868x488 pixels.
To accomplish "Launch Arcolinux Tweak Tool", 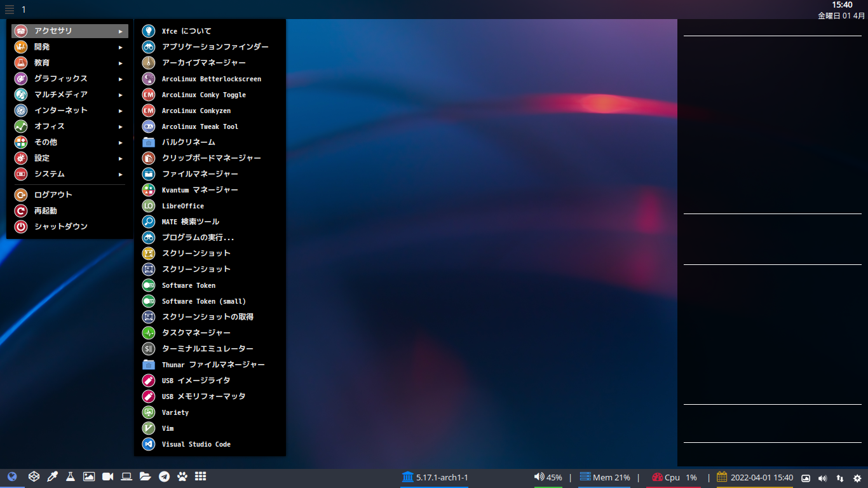I will click(210, 126).
